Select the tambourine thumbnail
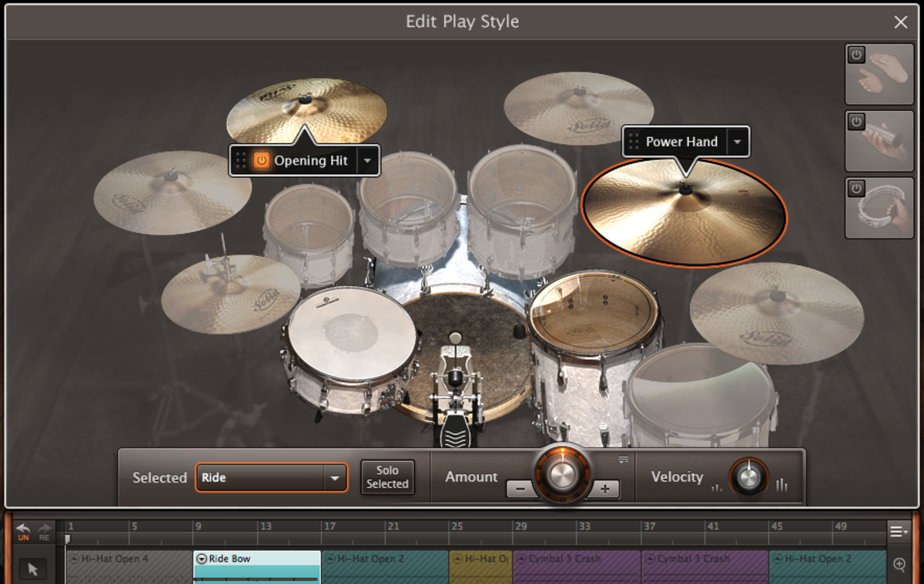 [x=879, y=207]
